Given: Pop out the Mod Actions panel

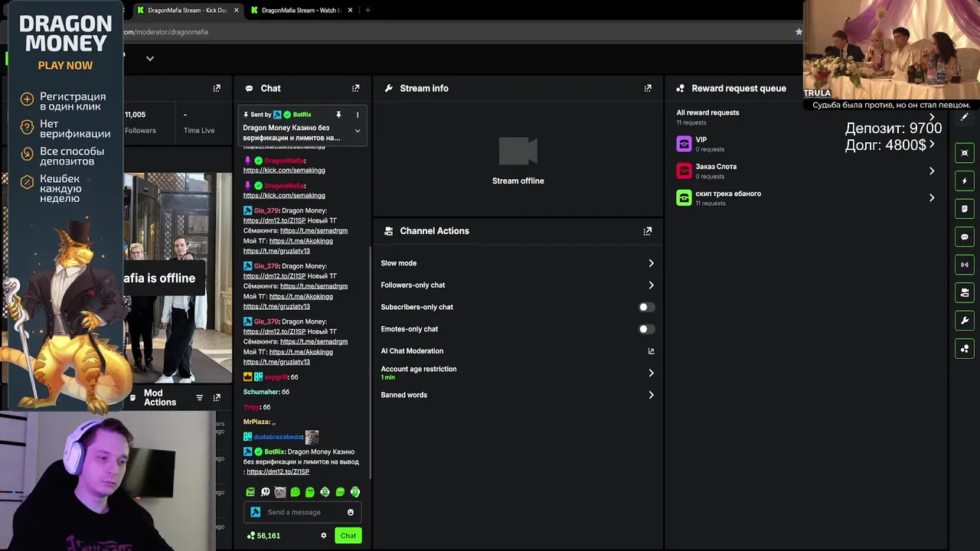Looking at the screenshot, I should point(217,397).
